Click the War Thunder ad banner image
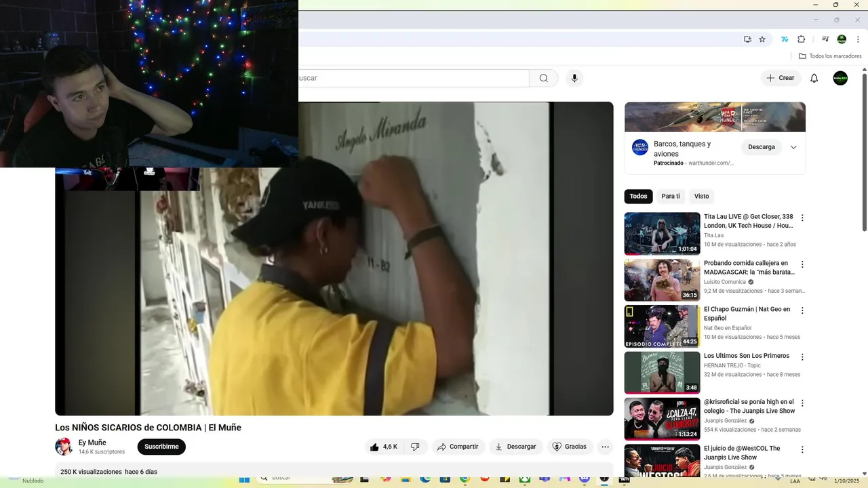Viewport: 868px width, 488px height. coord(715,117)
